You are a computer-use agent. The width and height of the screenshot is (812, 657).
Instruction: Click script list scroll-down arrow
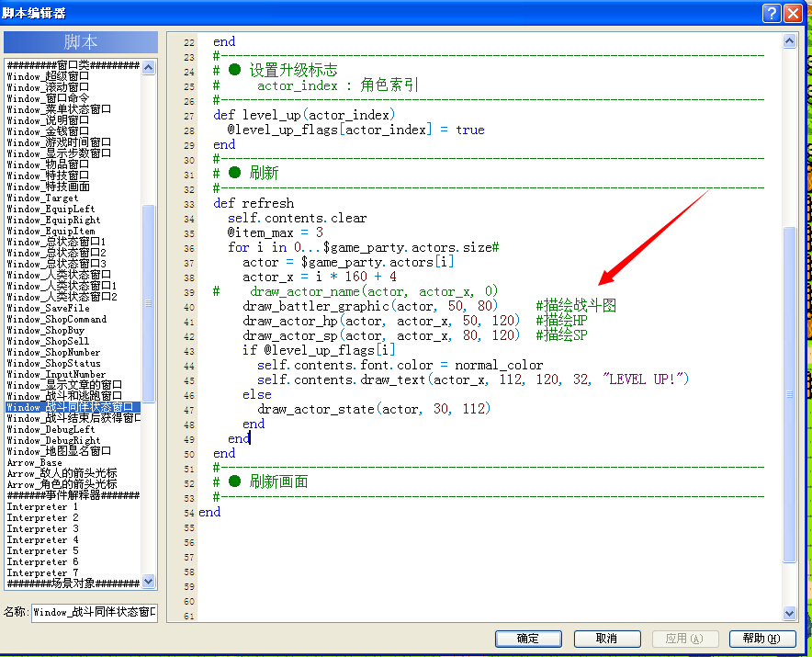coord(149,582)
